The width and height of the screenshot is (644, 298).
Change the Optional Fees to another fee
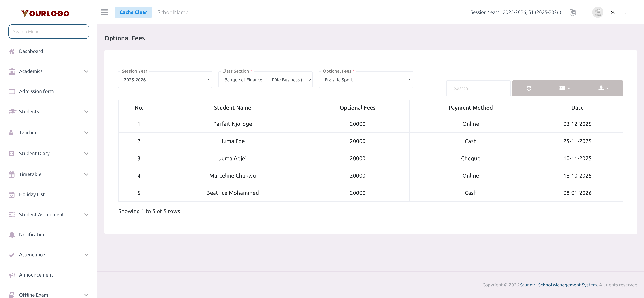click(366, 80)
